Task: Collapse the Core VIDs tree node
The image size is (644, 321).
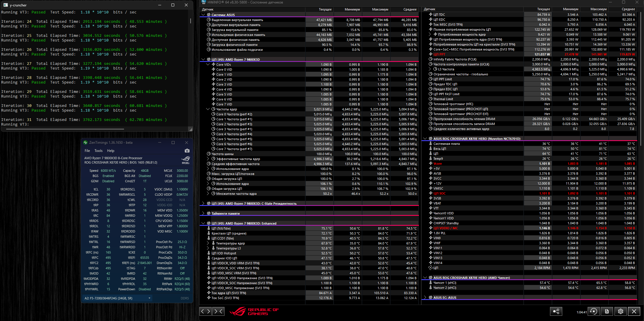Action: tap(208, 65)
